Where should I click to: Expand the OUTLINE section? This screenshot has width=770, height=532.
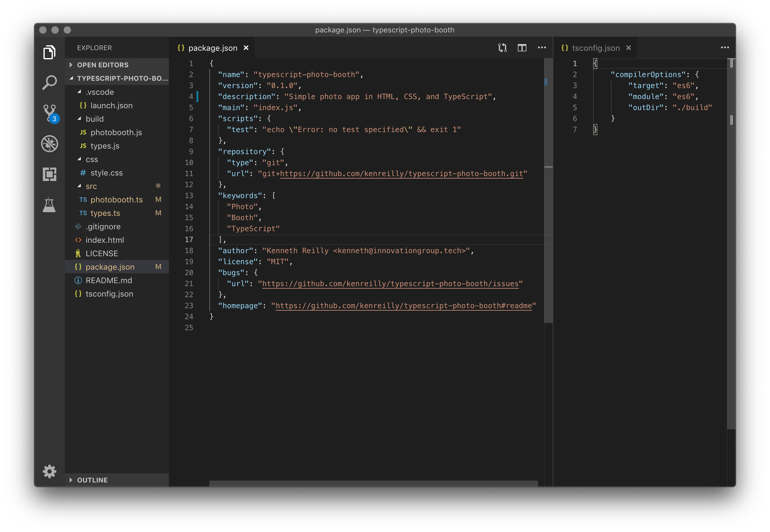92,480
